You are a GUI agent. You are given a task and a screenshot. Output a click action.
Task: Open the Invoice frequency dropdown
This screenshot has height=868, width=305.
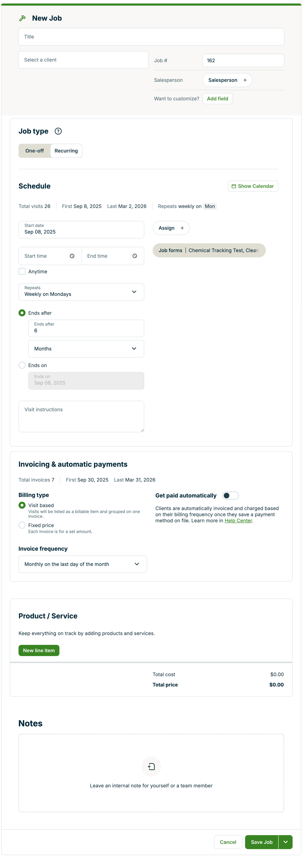pos(82,564)
